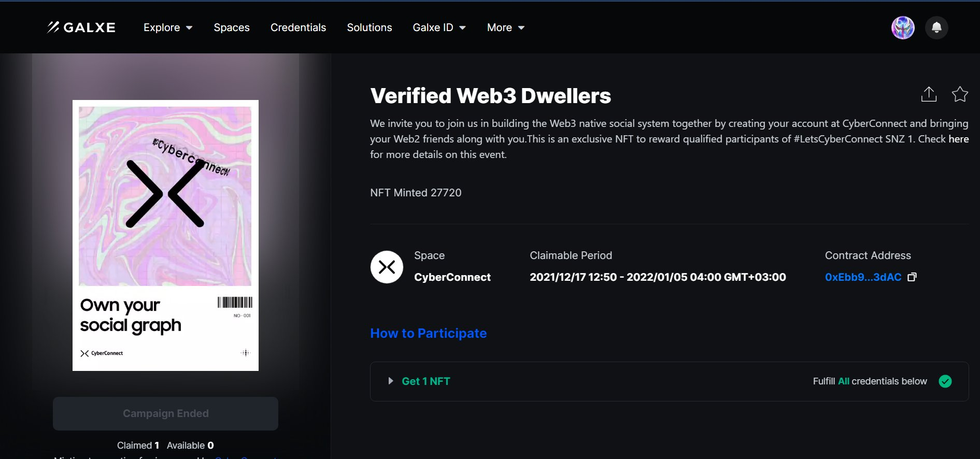Click the Galxe logo in header
Viewport: 980px width, 459px height.
[81, 27]
